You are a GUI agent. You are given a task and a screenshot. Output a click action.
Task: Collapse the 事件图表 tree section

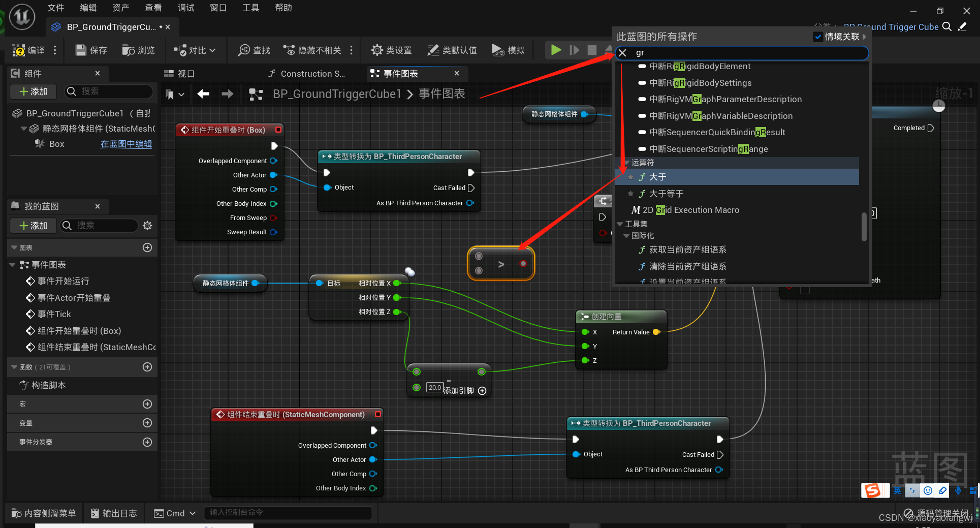tap(13, 265)
